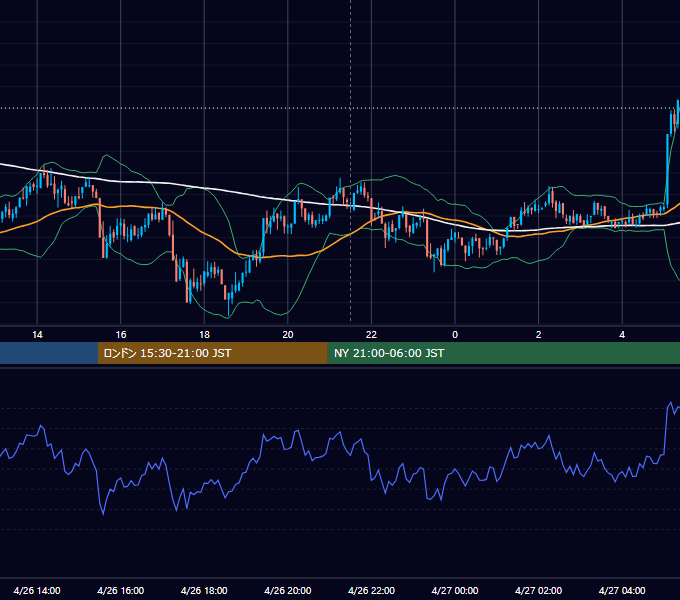Click the 4 hour label on chart axis
The height and width of the screenshot is (600, 680).
tap(622, 335)
